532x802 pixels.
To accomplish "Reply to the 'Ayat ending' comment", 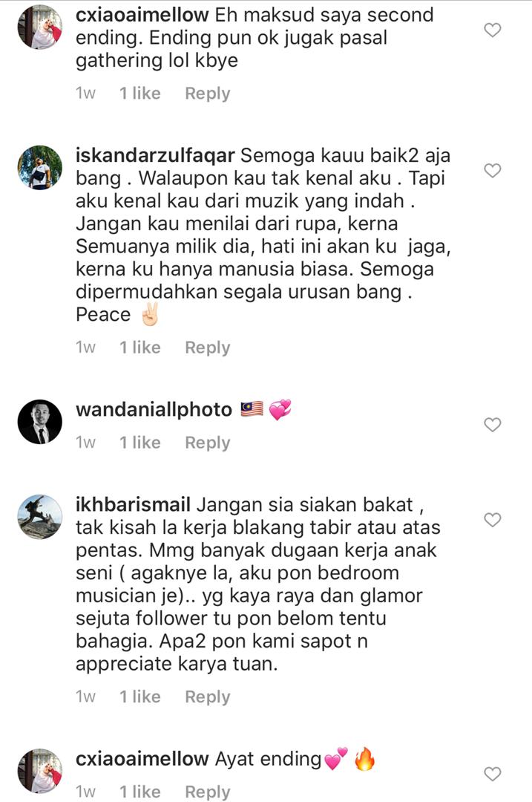I will coord(208,792).
